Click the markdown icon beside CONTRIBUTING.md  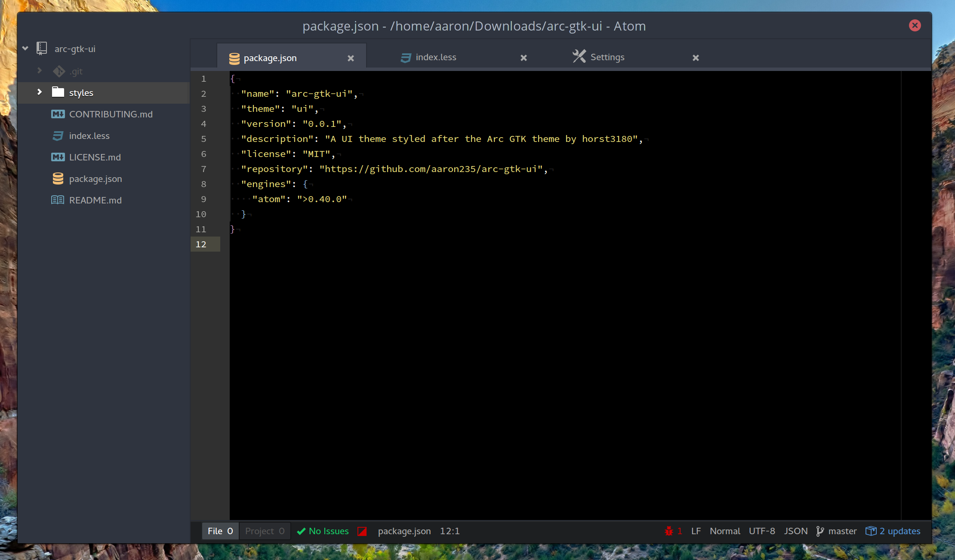point(58,114)
